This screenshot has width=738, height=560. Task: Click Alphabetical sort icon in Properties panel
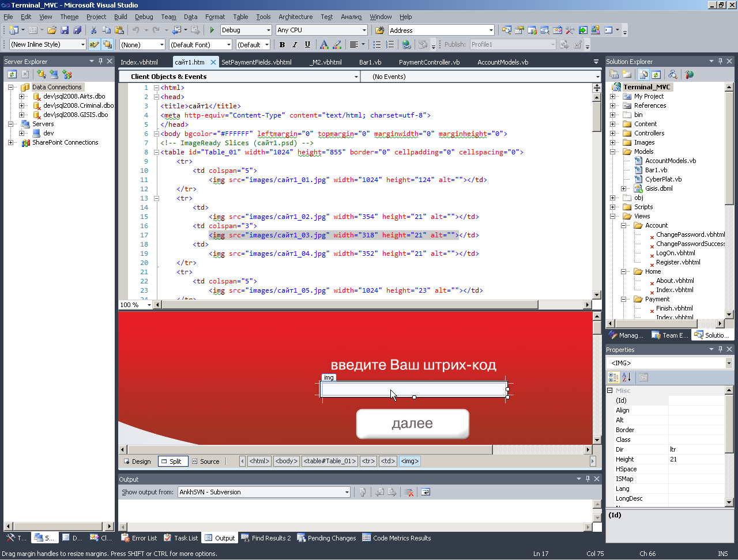[627, 377]
